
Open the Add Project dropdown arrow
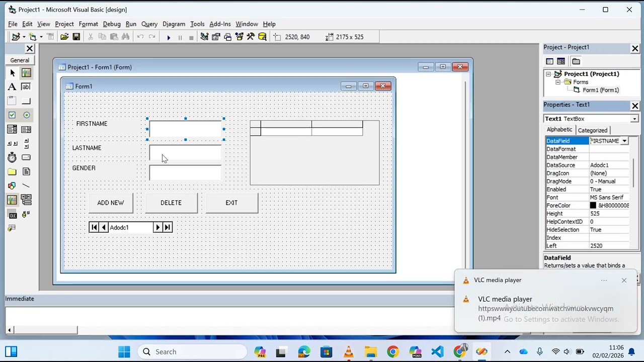coord(24,37)
